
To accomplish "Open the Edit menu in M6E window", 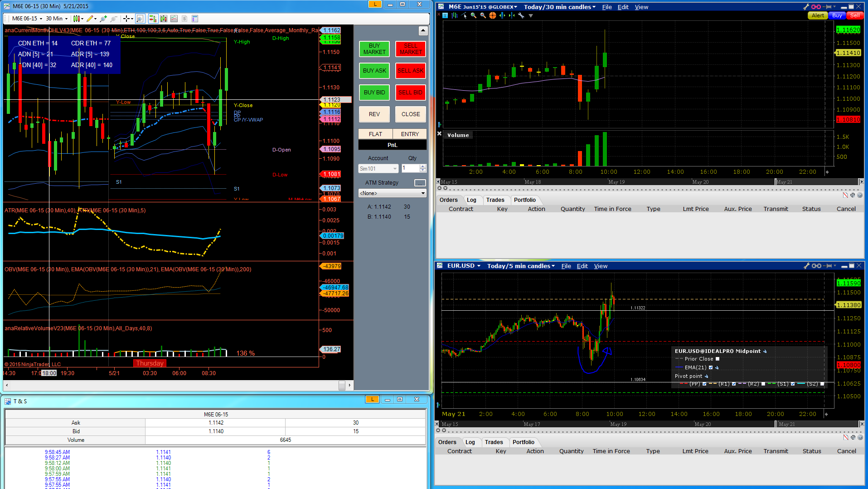I will click(x=623, y=7).
